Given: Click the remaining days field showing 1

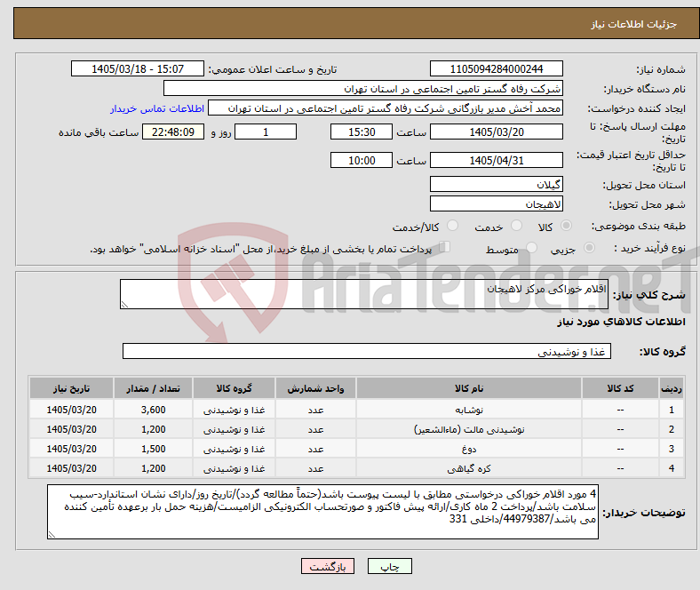Looking at the screenshot, I should [x=266, y=132].
